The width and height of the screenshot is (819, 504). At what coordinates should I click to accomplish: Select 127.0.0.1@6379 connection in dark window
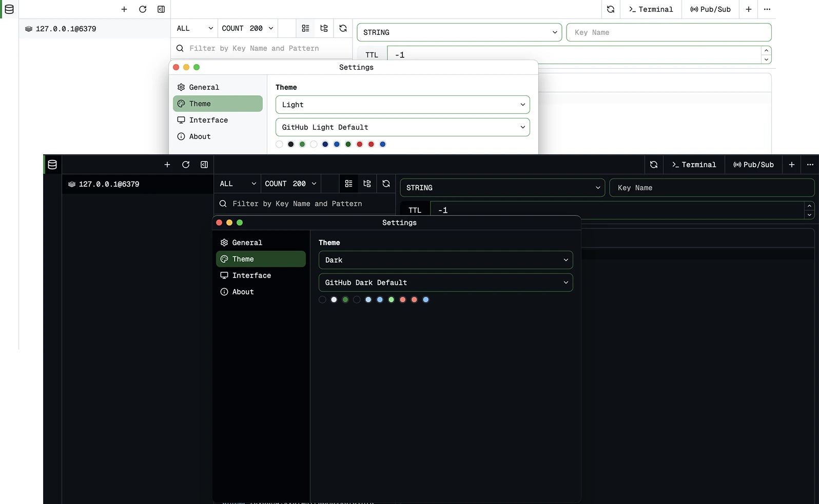[x=138, y=184]
